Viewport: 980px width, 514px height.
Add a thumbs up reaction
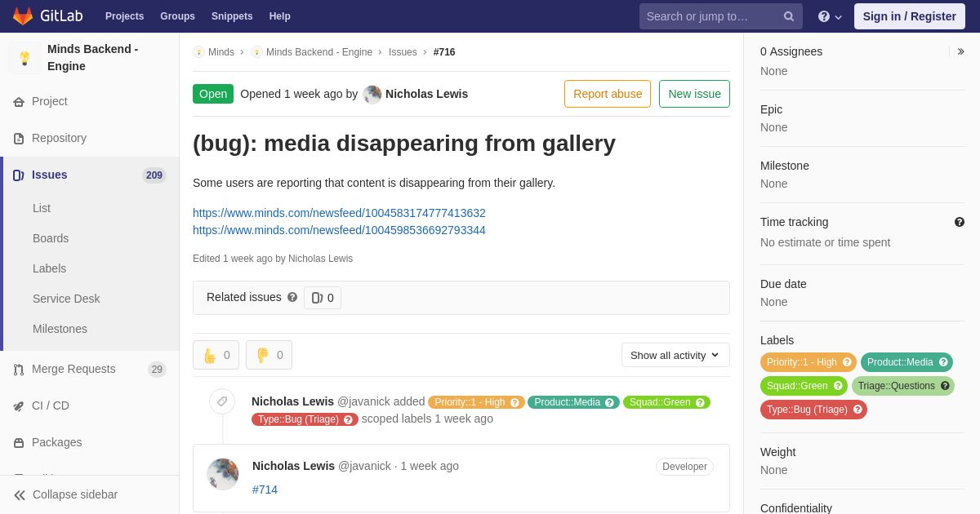click(216, 355)
